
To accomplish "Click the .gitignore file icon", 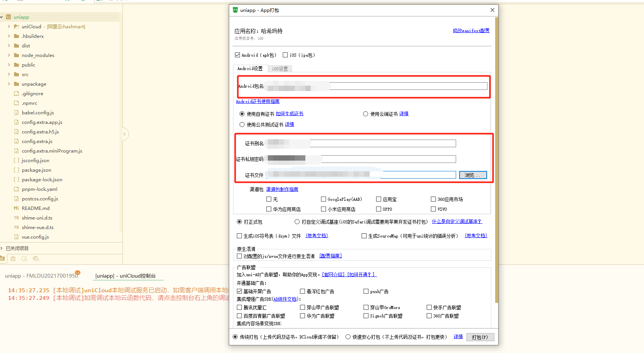I will click(x=16, y=94).
